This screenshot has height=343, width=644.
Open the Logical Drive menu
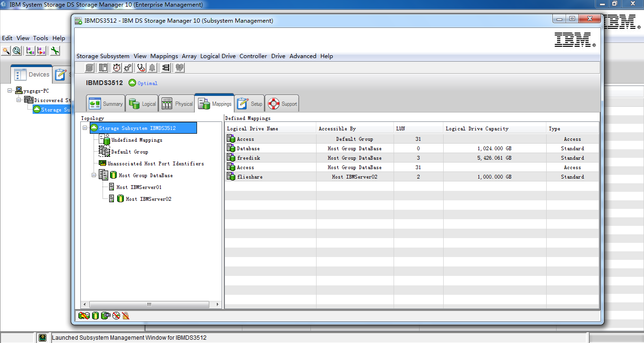point(218,56)
